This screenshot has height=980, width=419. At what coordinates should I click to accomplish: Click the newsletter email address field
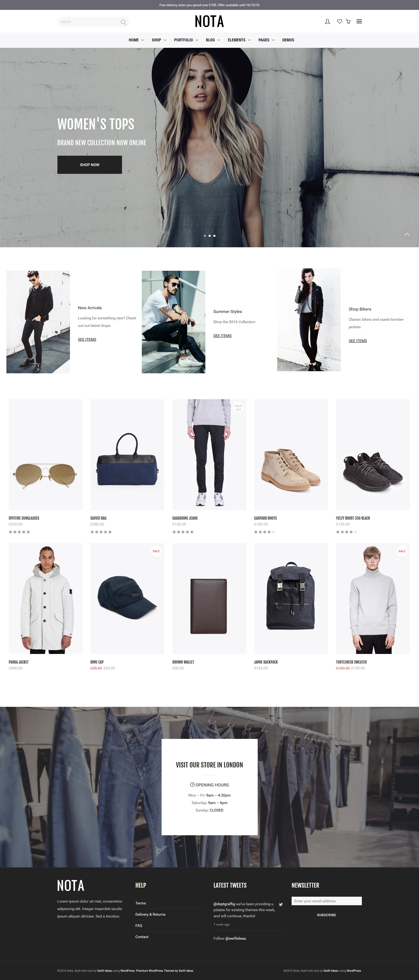pos(327,901)
